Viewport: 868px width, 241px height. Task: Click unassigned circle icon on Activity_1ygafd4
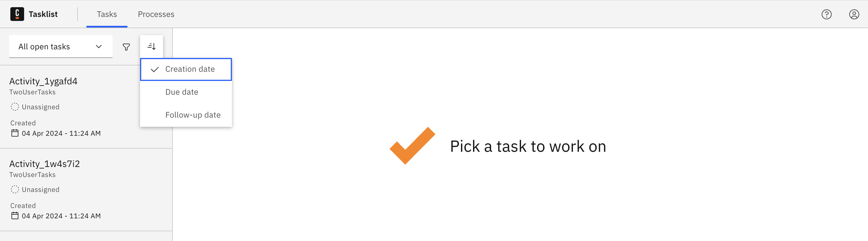tap(15, 107)
